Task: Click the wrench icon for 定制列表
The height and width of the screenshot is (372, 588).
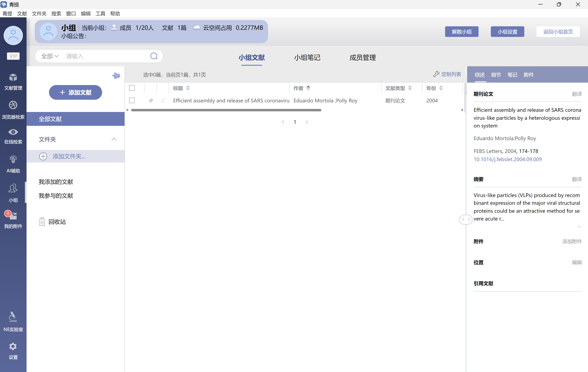Action: pyautogui.click(x=436, y=74)
